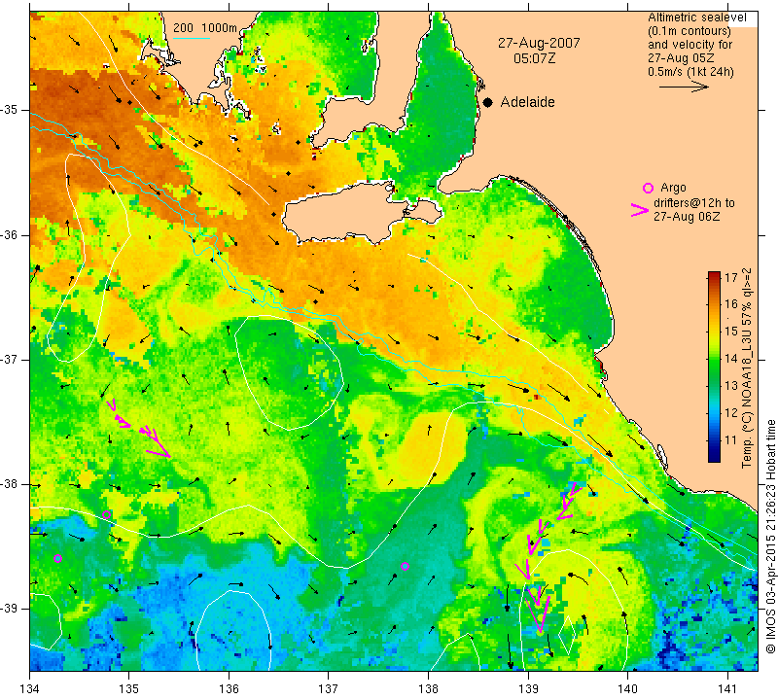
Task: Click the longitude axis label 139
Action: click(x=528, y=688)
